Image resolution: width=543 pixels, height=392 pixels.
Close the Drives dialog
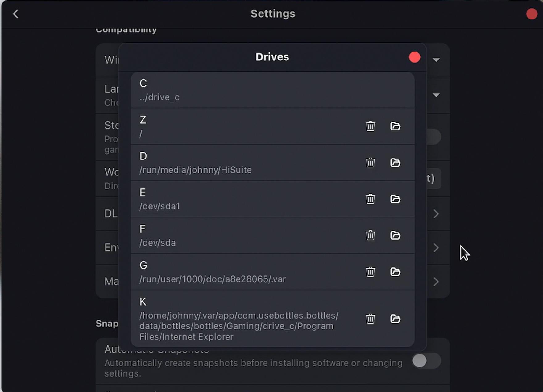414,57
